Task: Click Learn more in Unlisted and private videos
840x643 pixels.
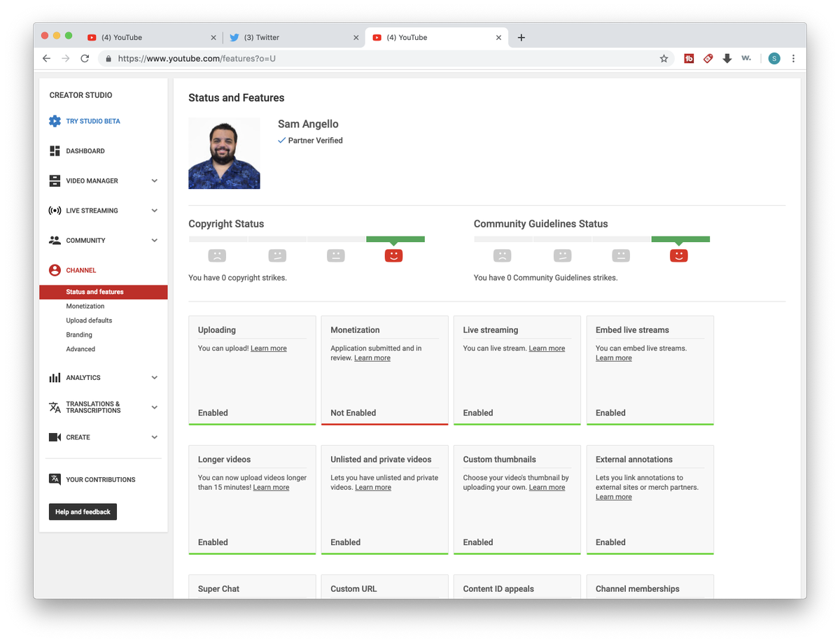Action: [373, 488]
